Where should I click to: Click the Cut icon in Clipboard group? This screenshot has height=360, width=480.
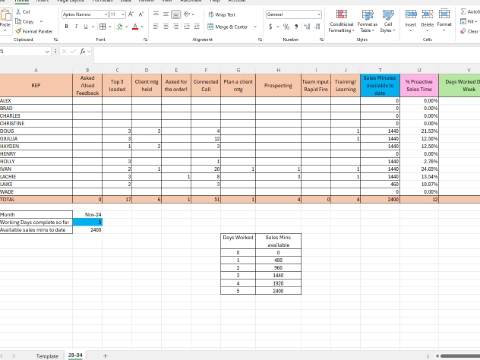click(18, 12)
